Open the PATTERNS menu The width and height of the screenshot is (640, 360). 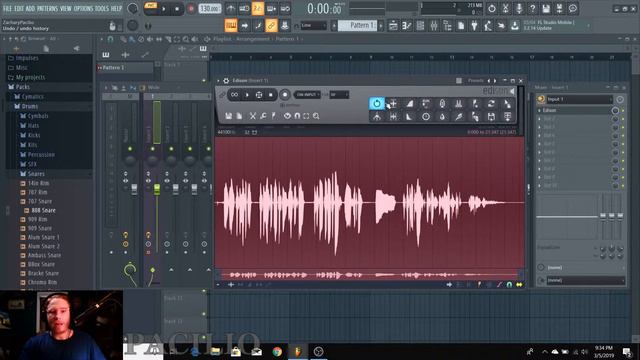[48, 8]
